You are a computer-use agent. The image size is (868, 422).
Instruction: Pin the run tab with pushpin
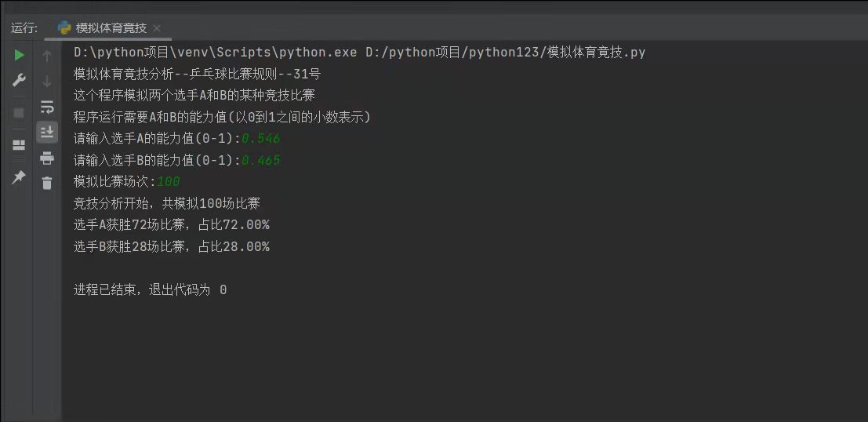19,177
